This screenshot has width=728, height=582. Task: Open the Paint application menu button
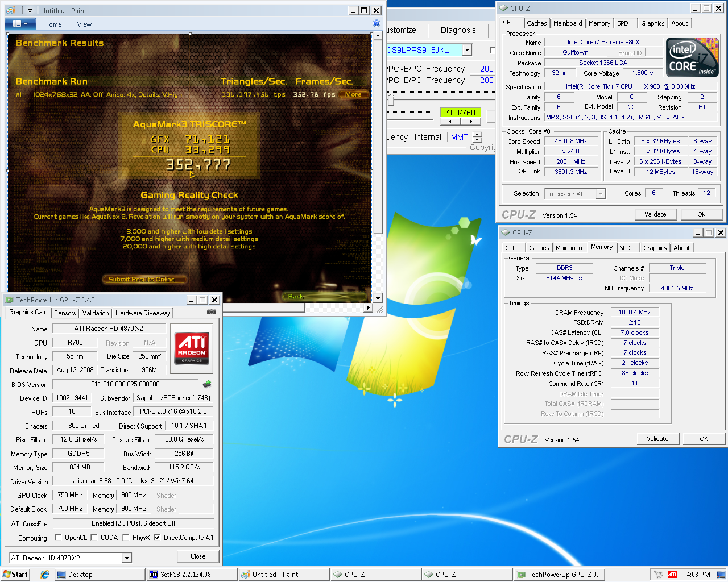click(x=20, y=24)
